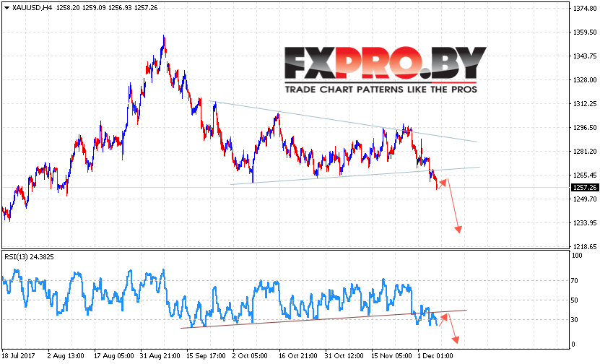Viewport: 600px width, 364px height.
Task: Click the 1281.20 price axis value
Action: click(x=585, y=151)
